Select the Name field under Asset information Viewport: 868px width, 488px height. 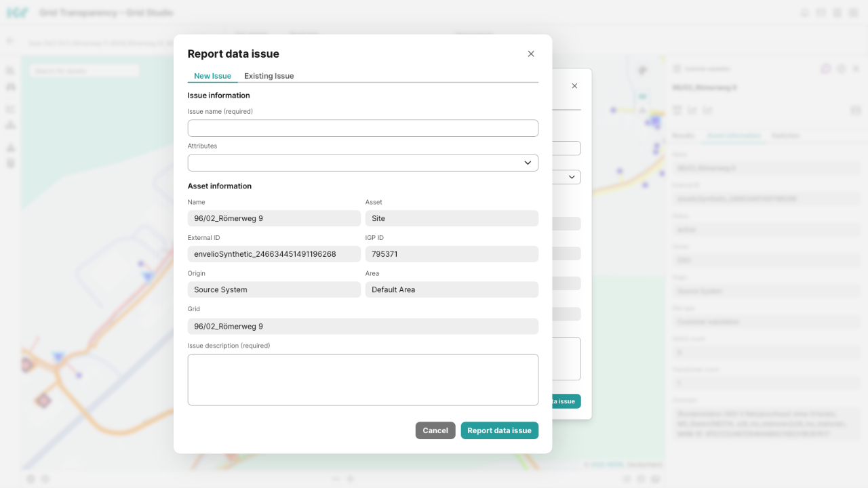pyautogui.click(x=274, y=218)
